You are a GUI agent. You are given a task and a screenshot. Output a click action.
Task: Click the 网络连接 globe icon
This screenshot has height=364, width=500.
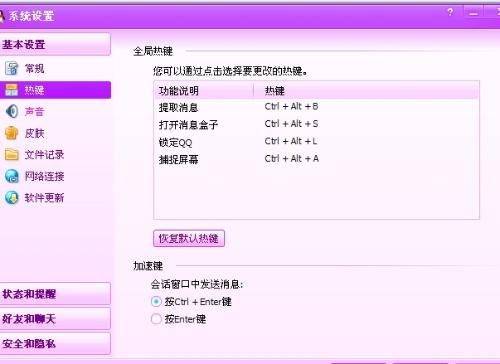(x=12, y=176)
